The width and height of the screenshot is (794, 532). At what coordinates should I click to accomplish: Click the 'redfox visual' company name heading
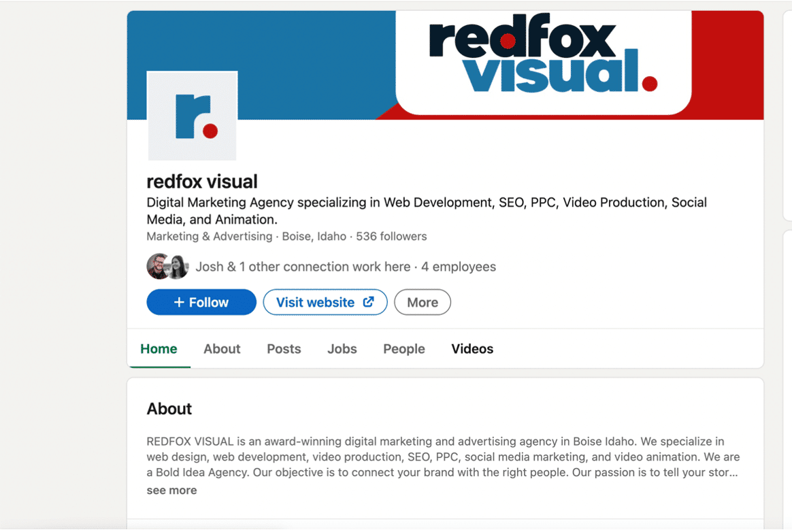[202, 182]
